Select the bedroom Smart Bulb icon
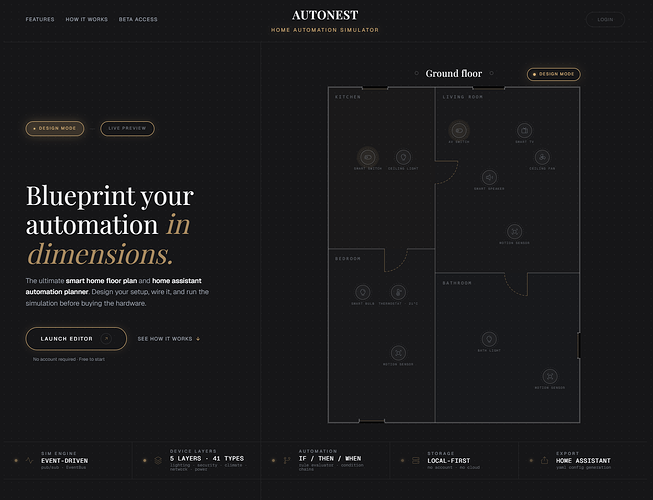The width and height of the screenshot is (653, 500). pyautogui.click(x=363, y=292)
